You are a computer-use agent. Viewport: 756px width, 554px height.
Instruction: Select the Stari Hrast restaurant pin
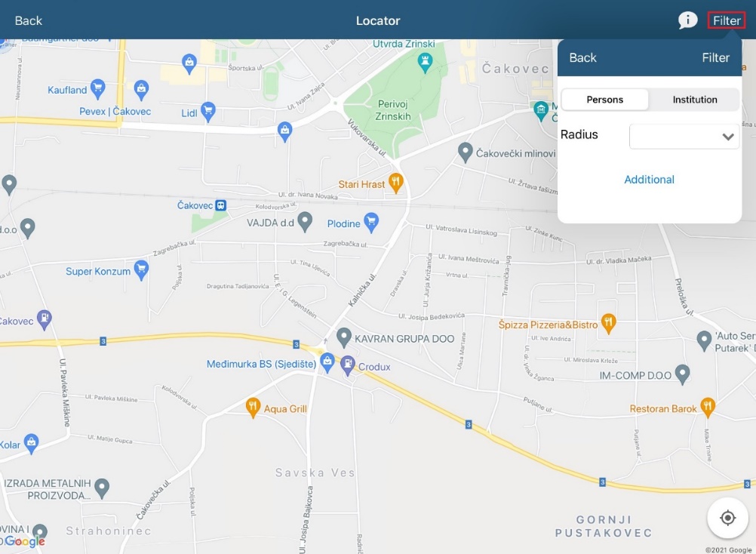coord(395,183)
